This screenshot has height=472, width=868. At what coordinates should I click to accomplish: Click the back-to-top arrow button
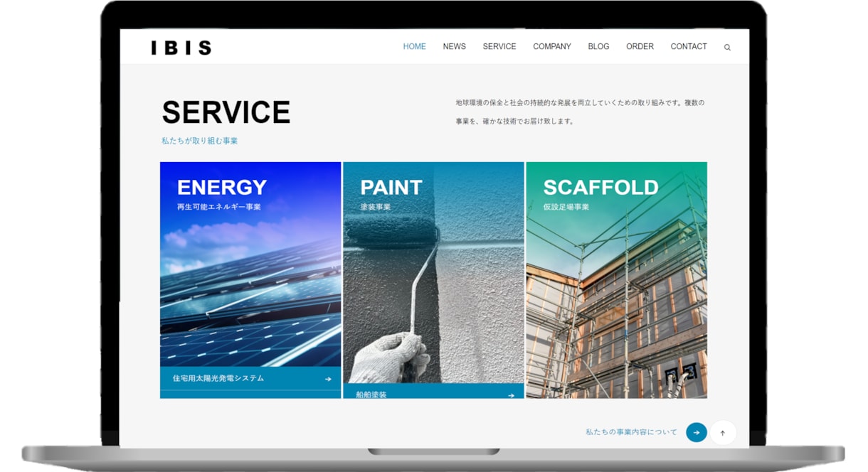pyautogui.click(x=723, y=432)
